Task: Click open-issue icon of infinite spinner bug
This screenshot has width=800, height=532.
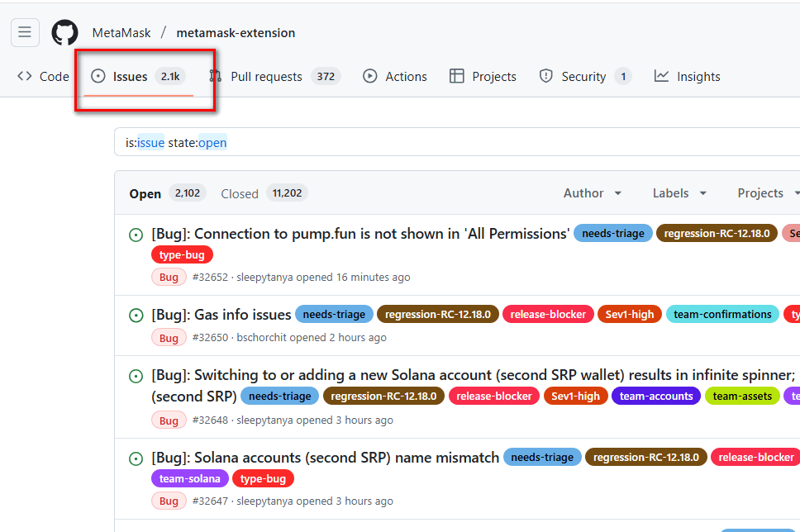Action: 136,376
